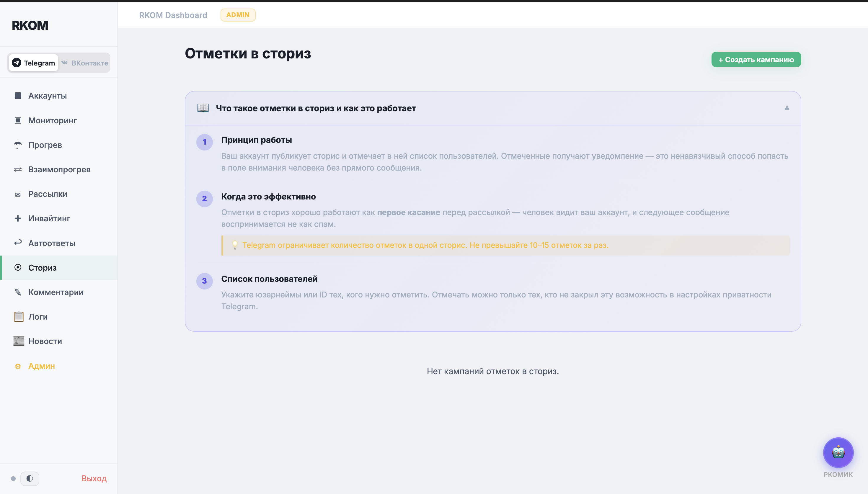Click the plus icon next to Инвайтинг

click(x=18, y=218)
